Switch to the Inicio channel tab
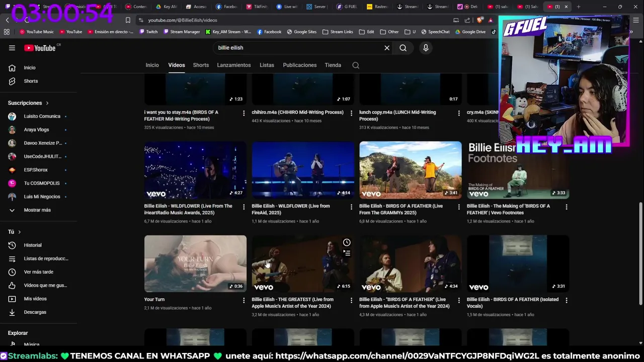 pyautogui.click(x=152, y=65)
